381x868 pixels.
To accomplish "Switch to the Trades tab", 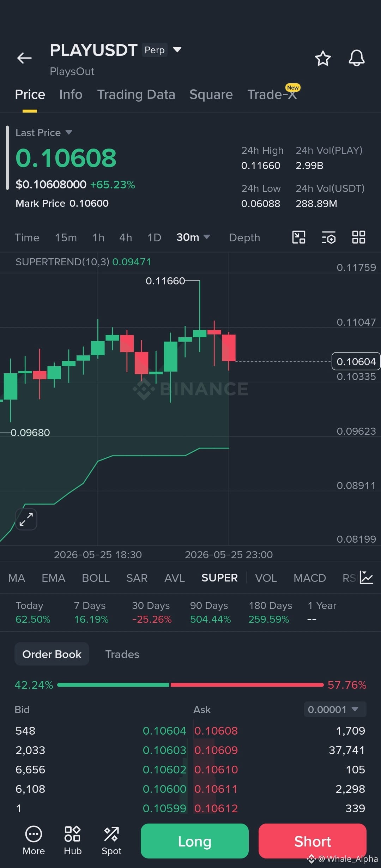I will (x=122, y=654).
